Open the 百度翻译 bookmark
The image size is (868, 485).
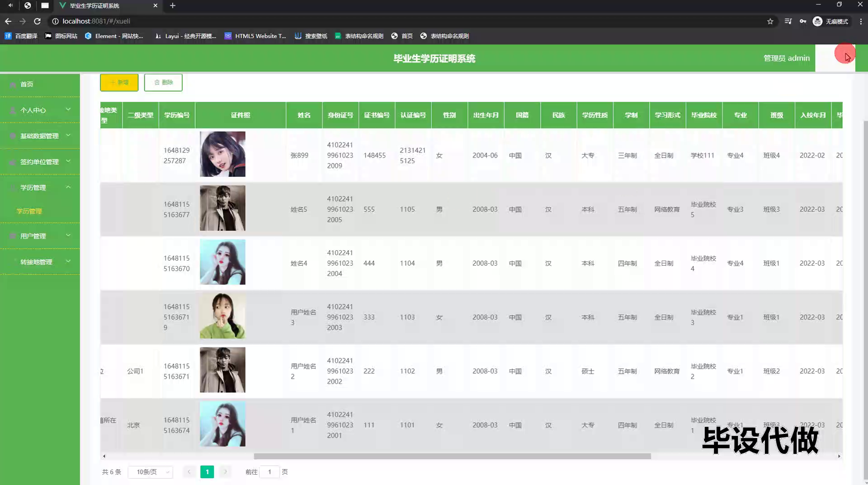[21, 36]
